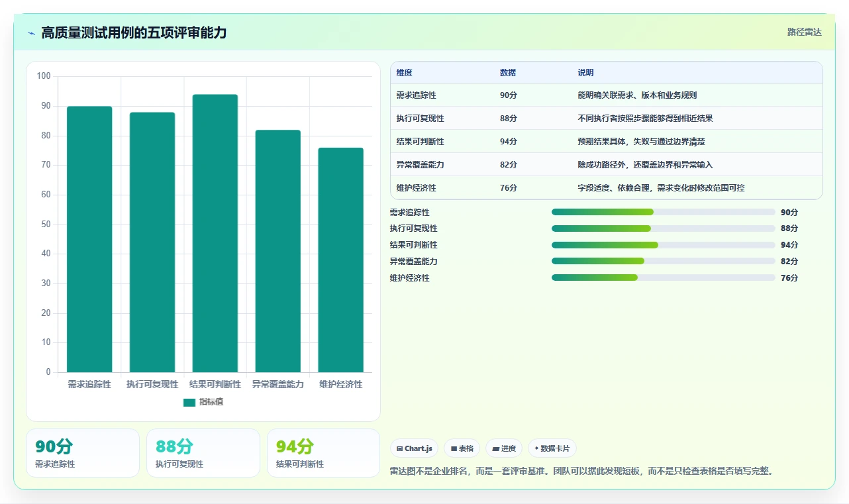
Task: Click the 结果可判断性 progress bar
Action: tap(663, 245)
